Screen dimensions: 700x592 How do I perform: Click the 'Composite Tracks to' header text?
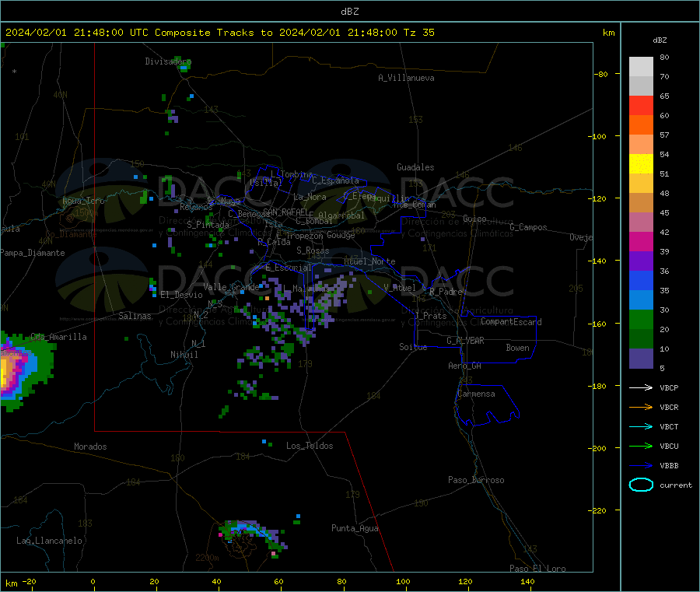point(213,33)
